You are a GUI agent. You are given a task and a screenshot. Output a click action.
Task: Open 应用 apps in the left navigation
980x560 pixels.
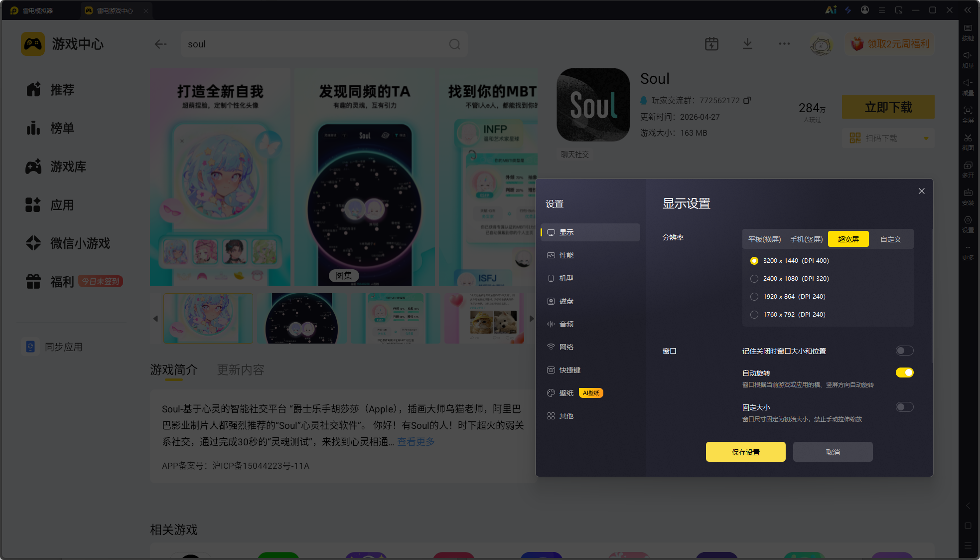point(50,205)
